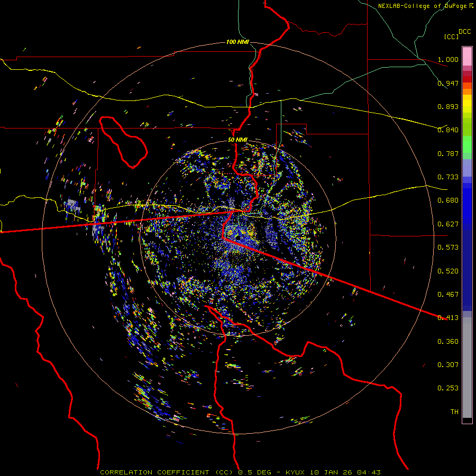Click the 0.840 scale value

click(x=448, y=130)
